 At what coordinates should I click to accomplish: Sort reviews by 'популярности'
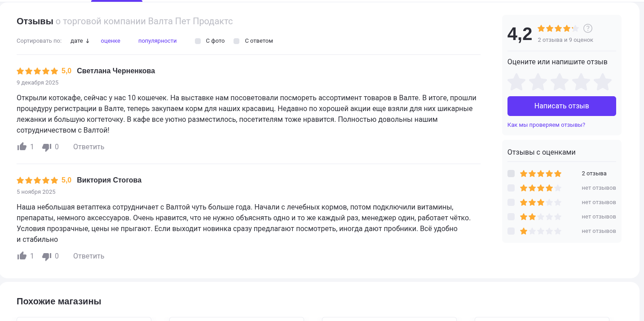[157, 41]
